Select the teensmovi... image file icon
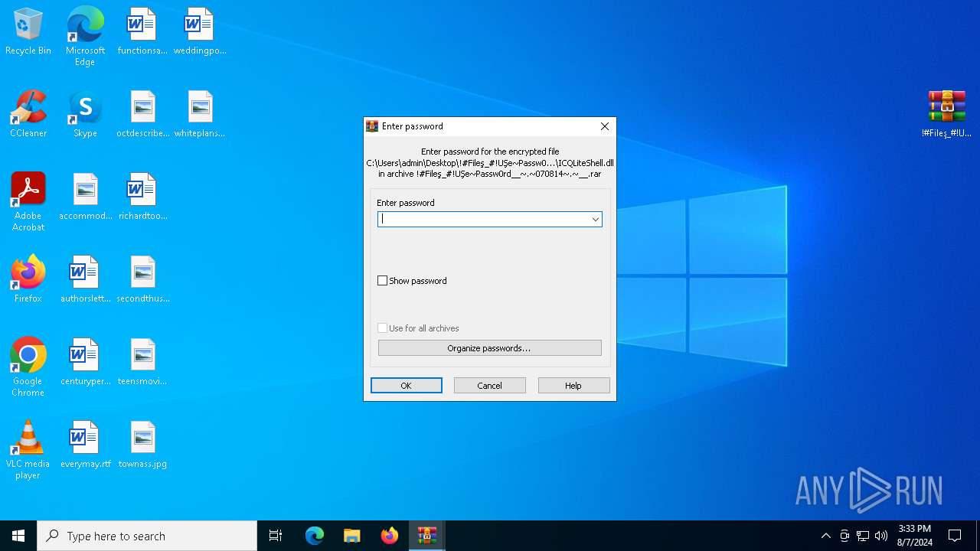980x551 pixels. 142,363
